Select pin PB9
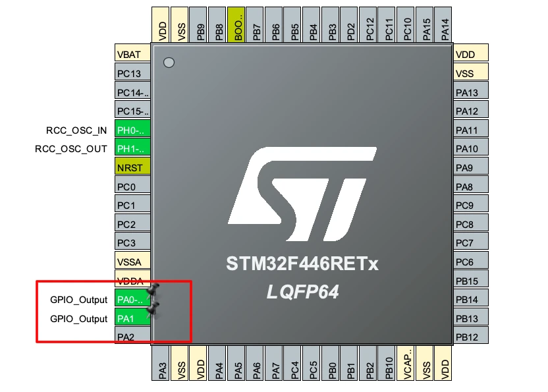 tap(198, 24)
